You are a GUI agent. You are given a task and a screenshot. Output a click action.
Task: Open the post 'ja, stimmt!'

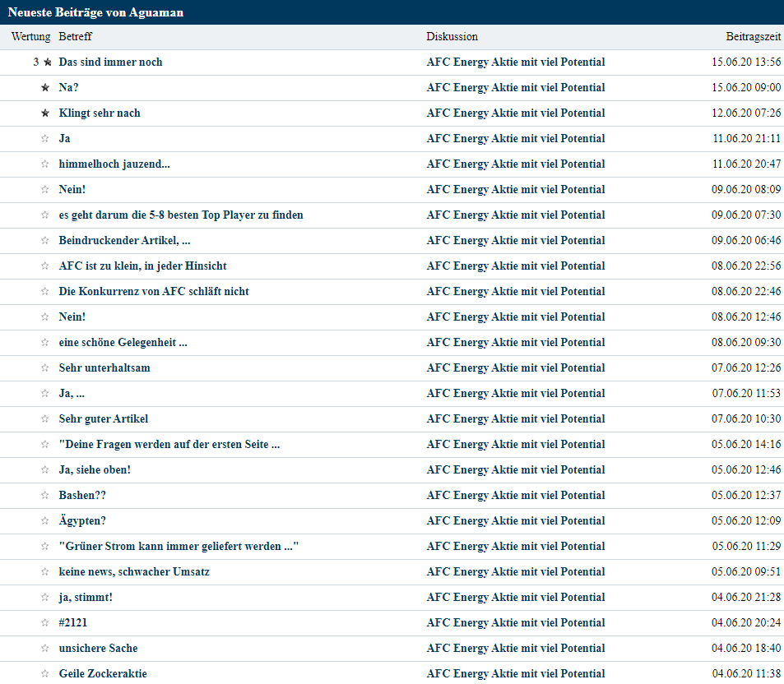pos(86,598)
